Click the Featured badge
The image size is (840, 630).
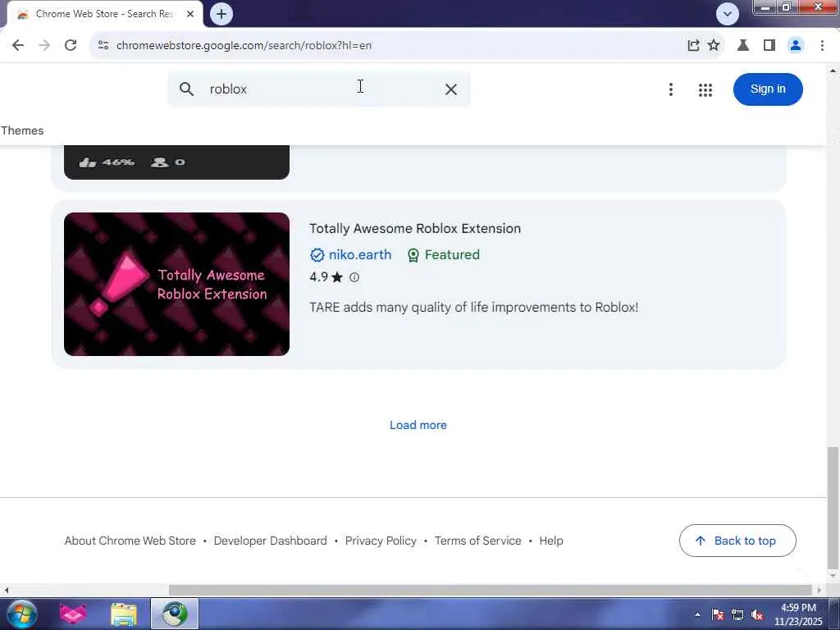pyautogui.click(x=444, y=254)
